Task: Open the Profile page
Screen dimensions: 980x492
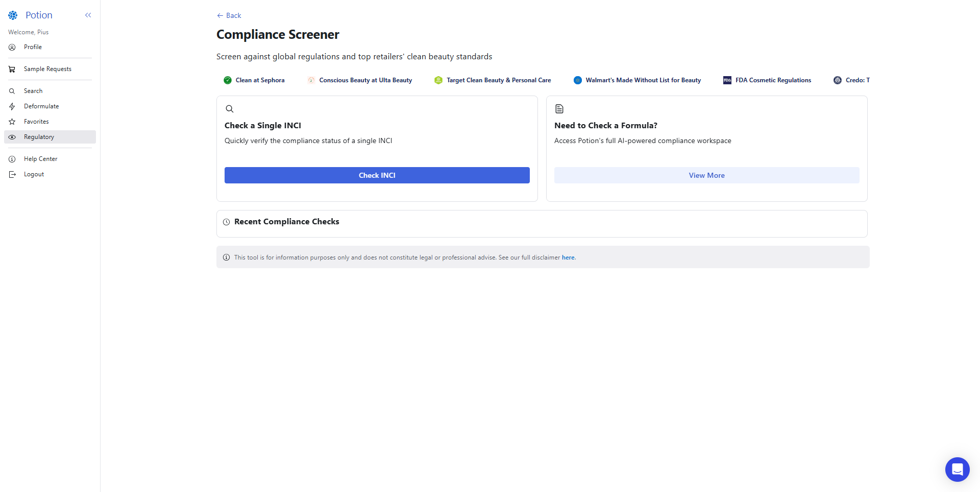Action: [x=33, y=47]
